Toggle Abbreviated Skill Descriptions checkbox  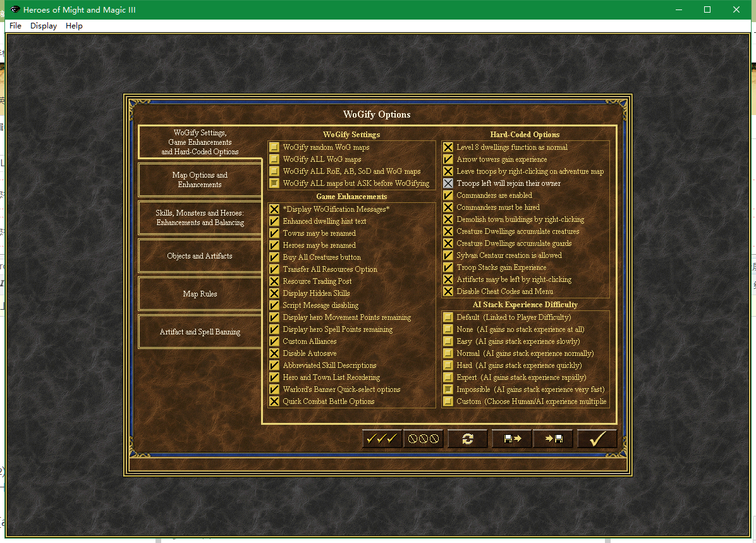(x=274, y=365)
